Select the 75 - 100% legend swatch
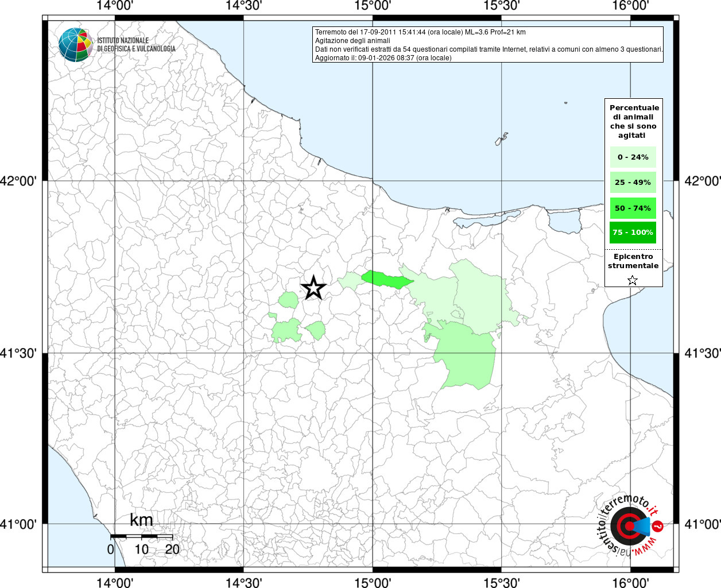 coord(633,232)
